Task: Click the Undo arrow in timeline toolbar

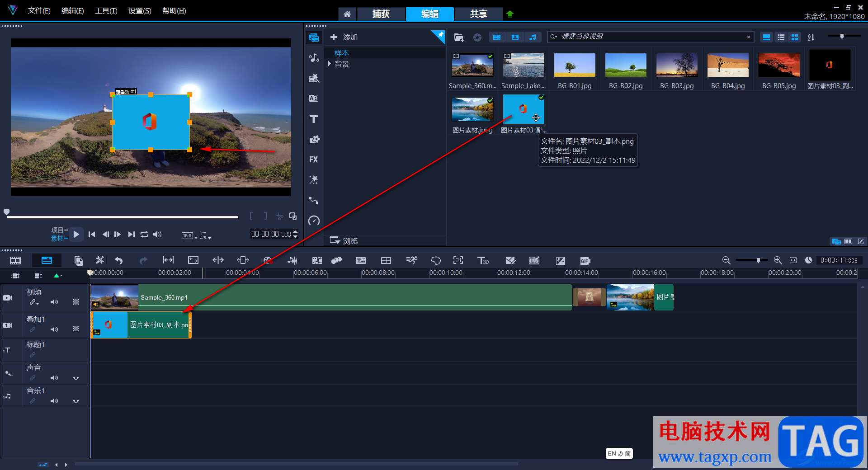Action: pyautogui.click(x=119, y=260)
